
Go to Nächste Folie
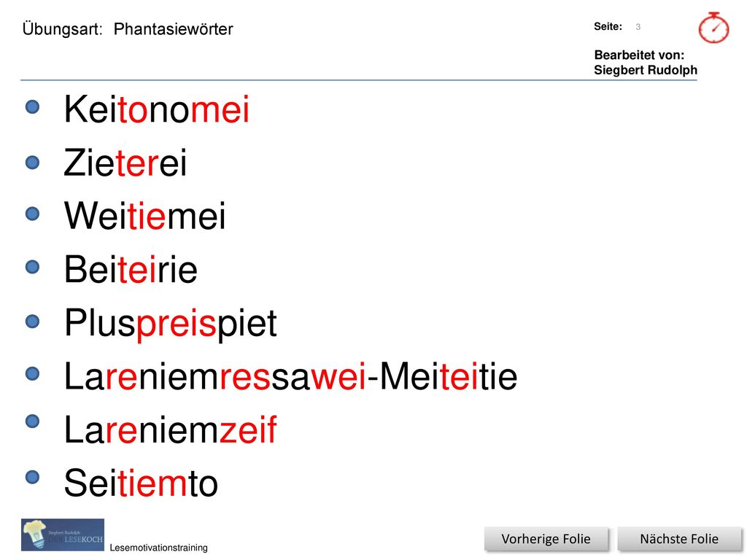679,539
